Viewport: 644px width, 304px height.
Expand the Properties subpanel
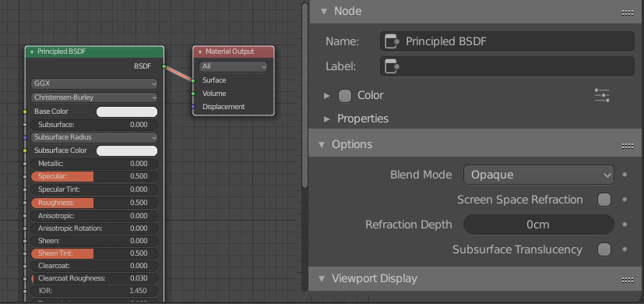[326, 119]
